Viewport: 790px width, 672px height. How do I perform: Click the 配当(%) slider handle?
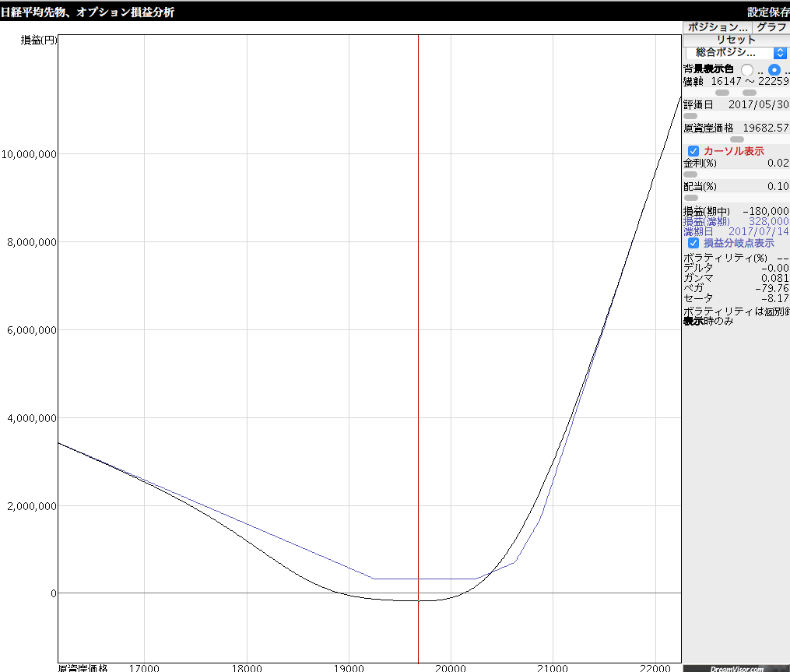tap(690, 198)
